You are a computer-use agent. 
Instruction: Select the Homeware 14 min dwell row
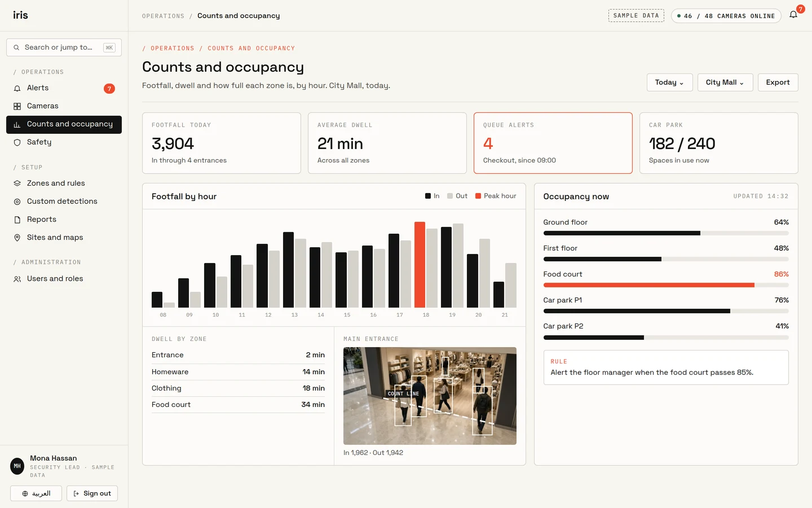pos(238,372)
